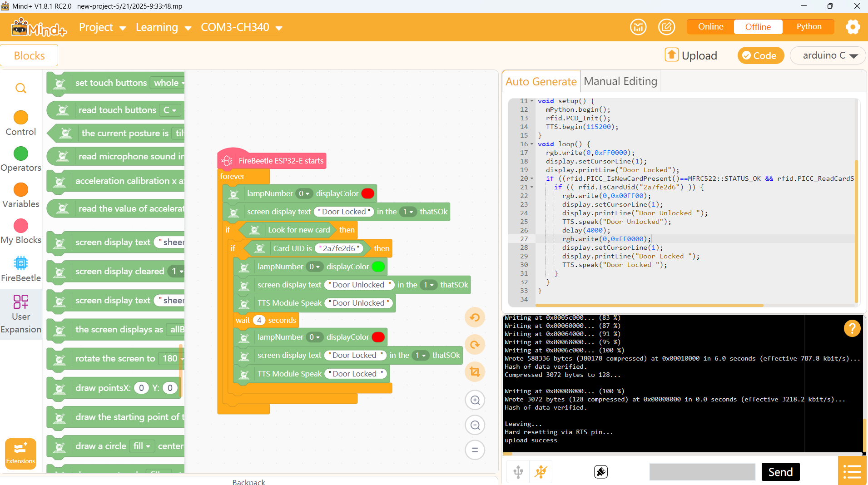Expand screen display cleared line dropdown

coord(176,271)
